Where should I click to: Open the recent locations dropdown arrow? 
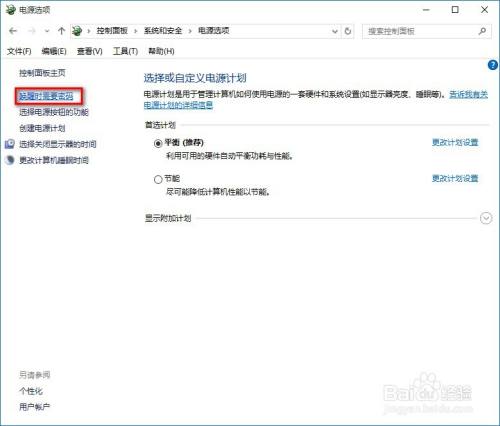(47, 31)
